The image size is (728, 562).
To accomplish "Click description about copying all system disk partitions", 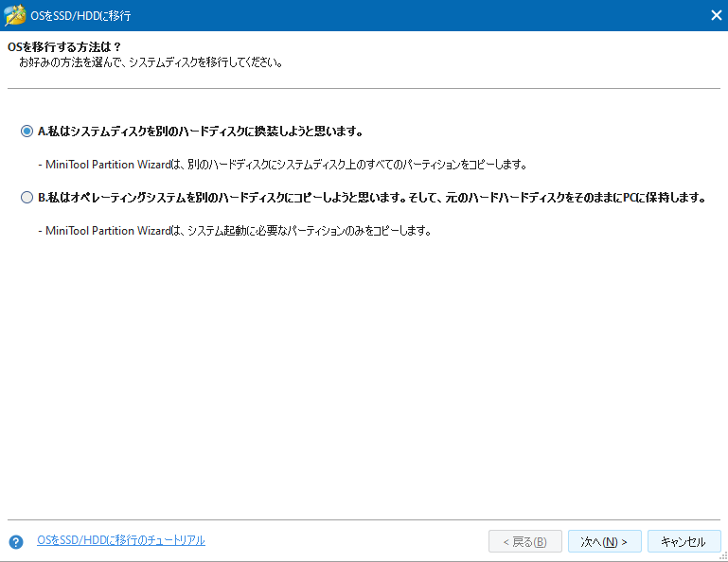I will [284, 164].
